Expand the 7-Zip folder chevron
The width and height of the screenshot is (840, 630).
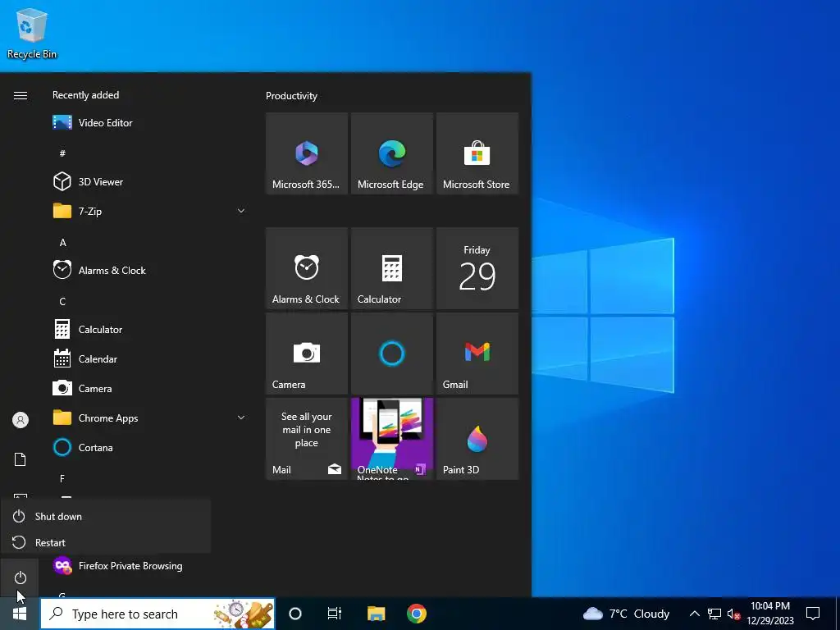click(241, 211)
